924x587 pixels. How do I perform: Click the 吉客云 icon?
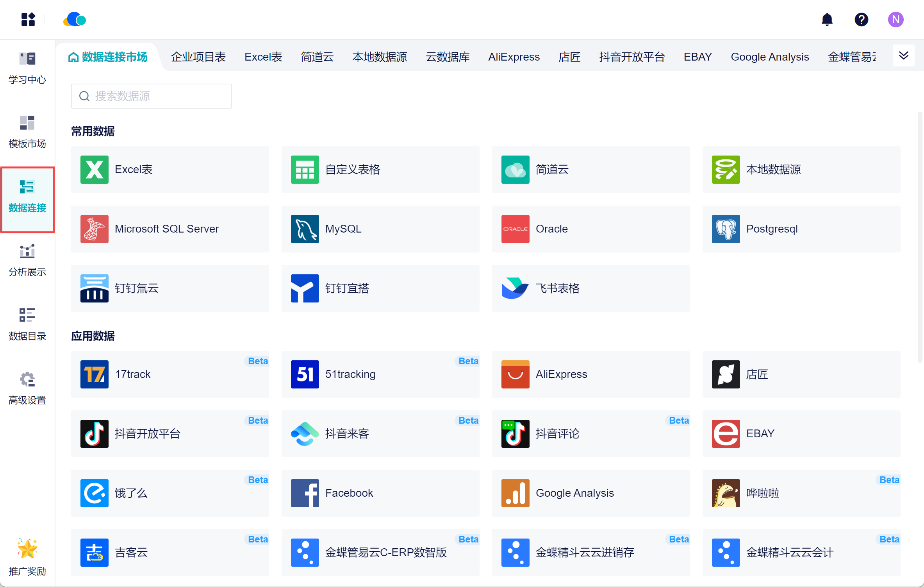tap(95, 553)
